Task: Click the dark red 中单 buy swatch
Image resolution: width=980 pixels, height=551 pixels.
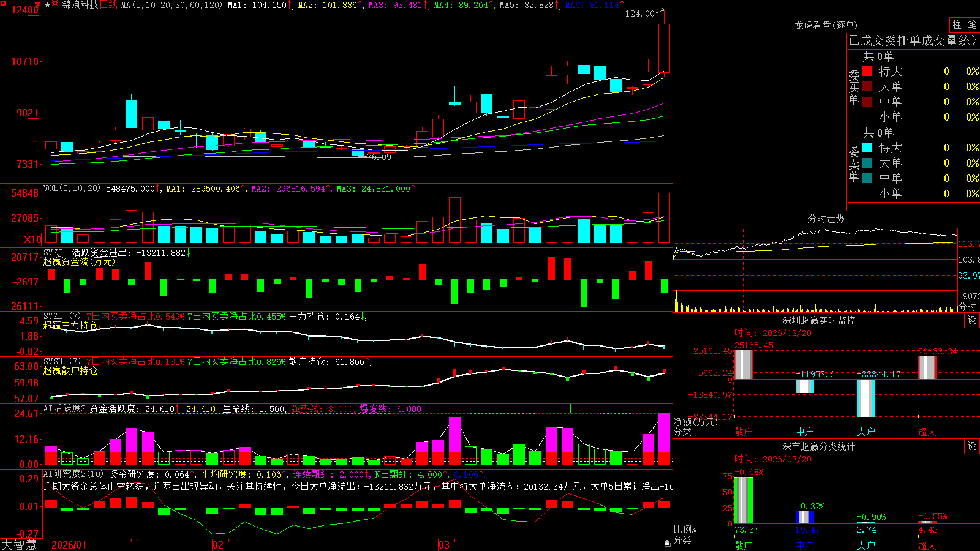Action: pyautogui.click(x=867, y=102)
